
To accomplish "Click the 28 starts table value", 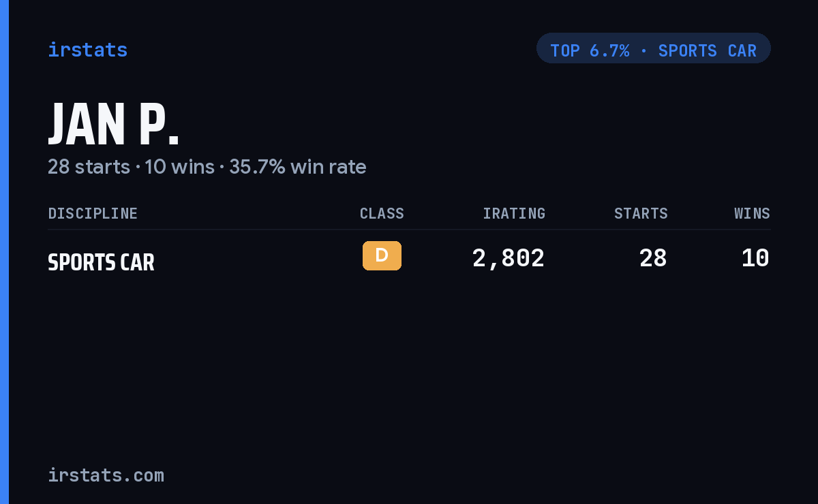I will pyautogui.click(x=653, y=258).
